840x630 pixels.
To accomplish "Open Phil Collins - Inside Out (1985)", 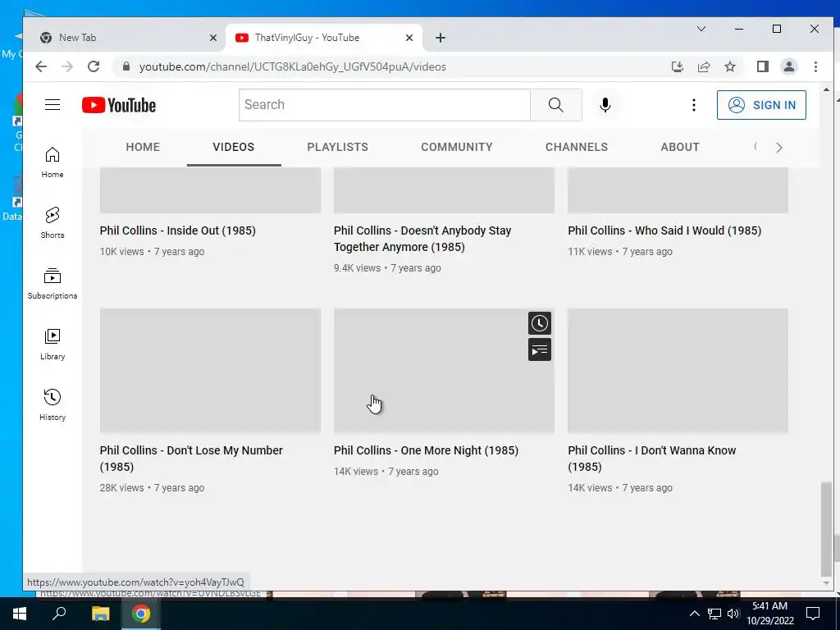I will (178, 231).
